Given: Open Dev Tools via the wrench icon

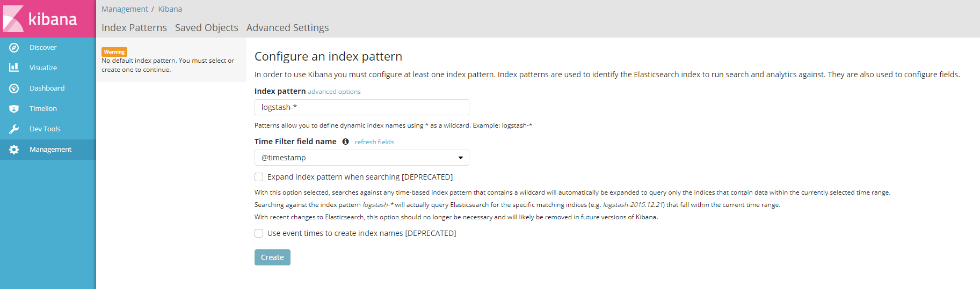Looking at the screenshot, I should click(14, 129).
